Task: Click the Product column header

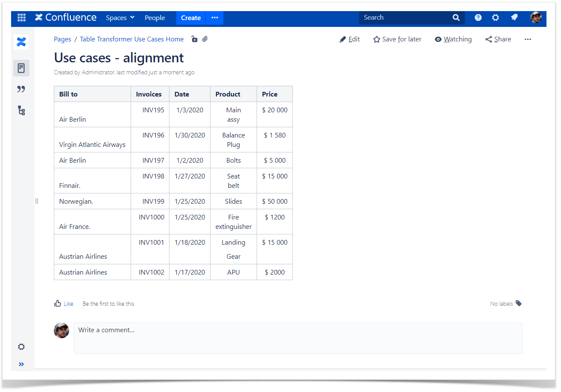Action: coord(234,94)
